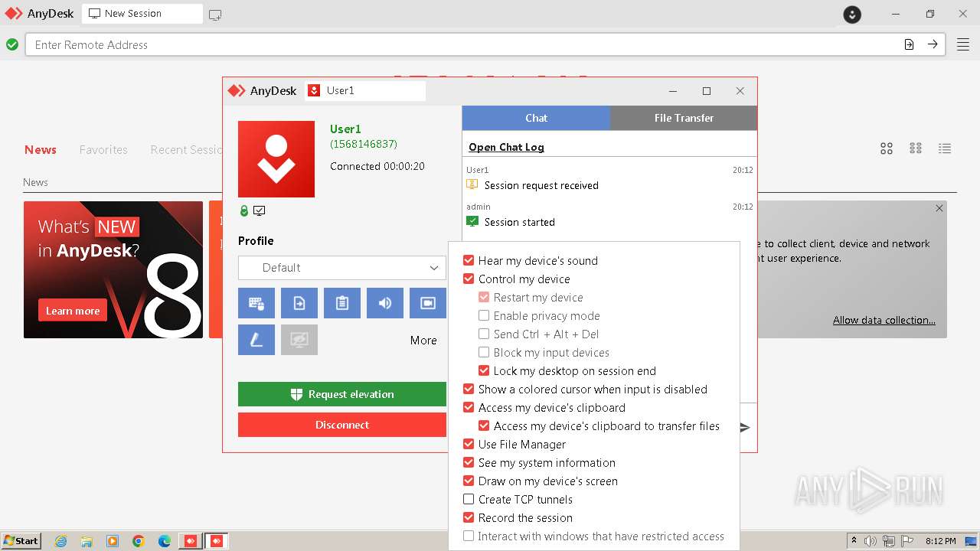Switch to the File Transfer tab
Viewport: 980px width, 551px height.
[684, 118]
